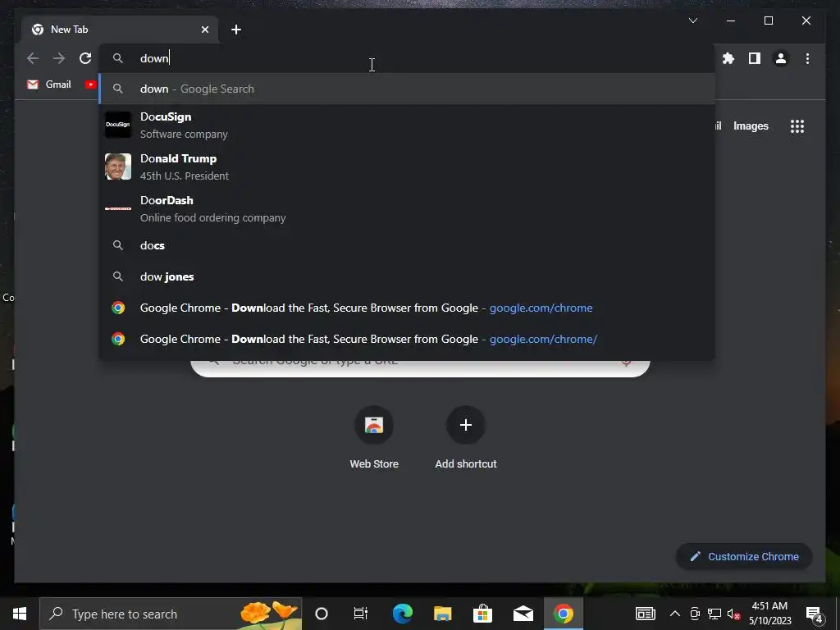Open the Web Store shortcut
This screenshot has height=630, width=840.
374,438
